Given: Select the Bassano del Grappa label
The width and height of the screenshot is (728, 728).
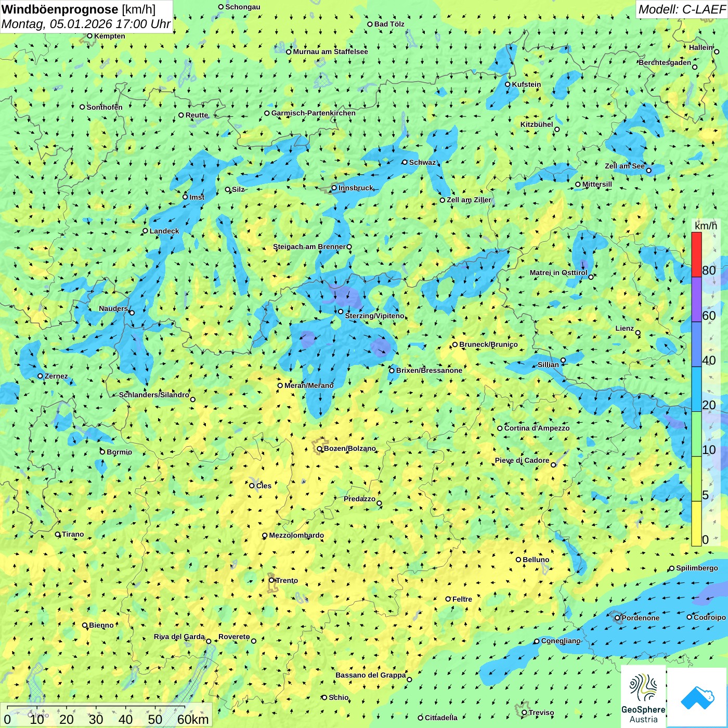Looking at the screenshot, I should 371,675.
